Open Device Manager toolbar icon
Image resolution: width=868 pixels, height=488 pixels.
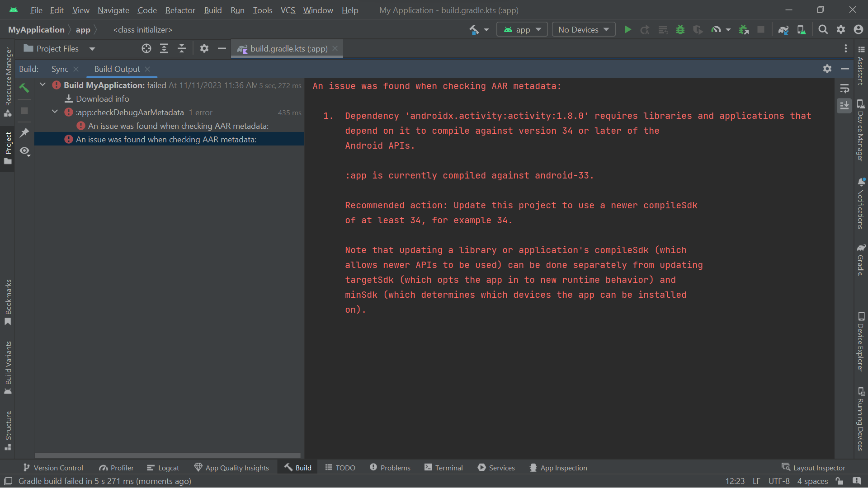[x=801, y=30]
